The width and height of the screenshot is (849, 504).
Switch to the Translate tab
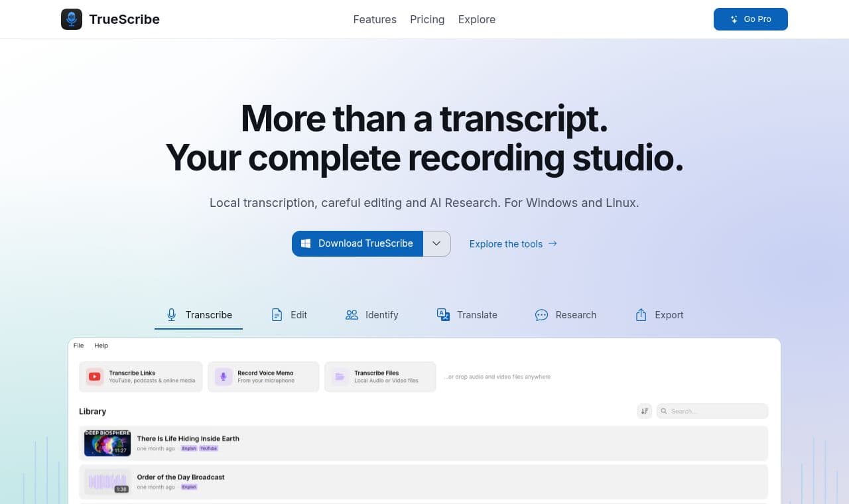coord(467,315)
